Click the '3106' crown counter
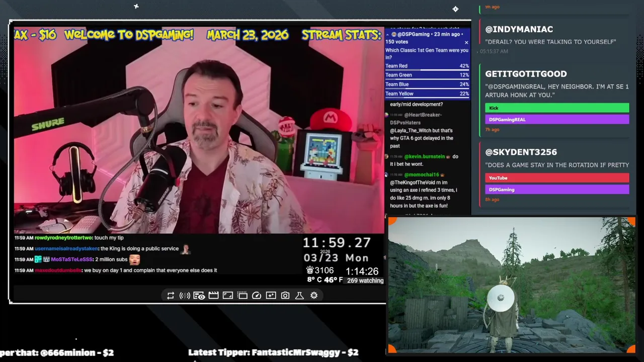The height and width of the screenshot is (362, 644). pyautogui.click(x=320, y=270)
